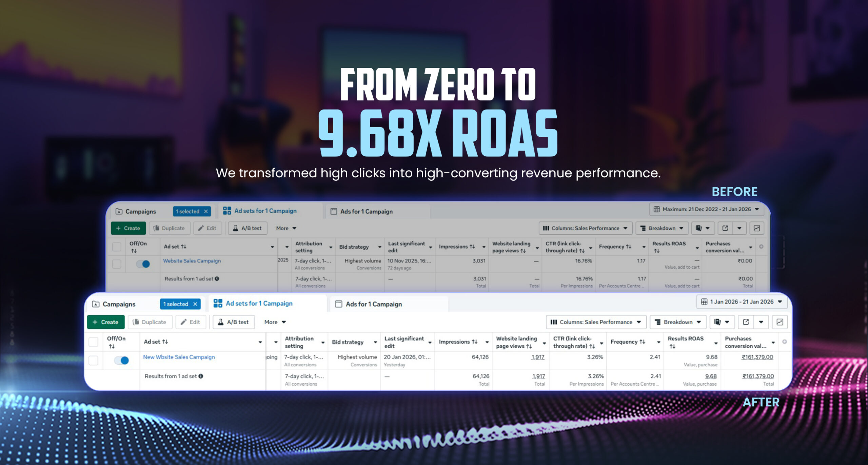The height and width of the screenshot is (465, 868).
Task: Open Reports icon dropdown in After toolbar
Action: 722,322
